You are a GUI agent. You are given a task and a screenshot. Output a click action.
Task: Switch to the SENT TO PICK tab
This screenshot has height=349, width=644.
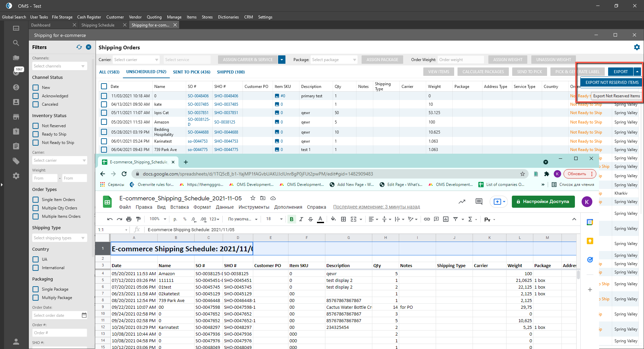coord(192,72)
